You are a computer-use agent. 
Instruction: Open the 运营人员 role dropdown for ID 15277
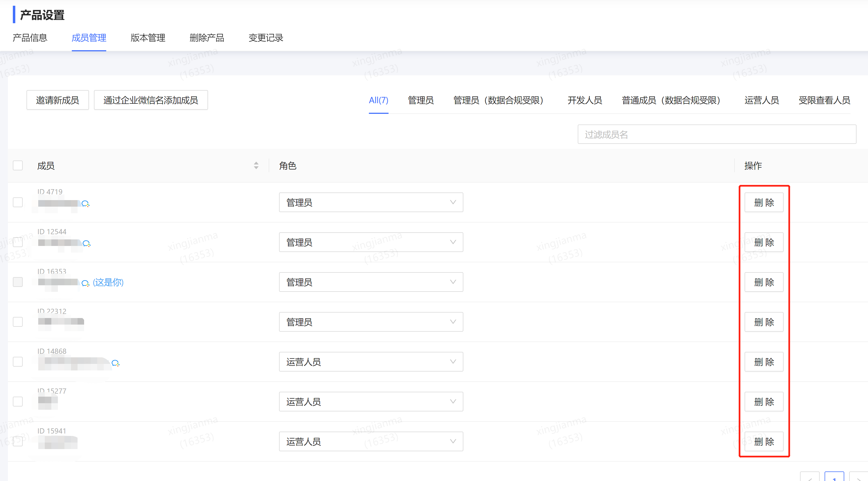[x=371, y=402]
